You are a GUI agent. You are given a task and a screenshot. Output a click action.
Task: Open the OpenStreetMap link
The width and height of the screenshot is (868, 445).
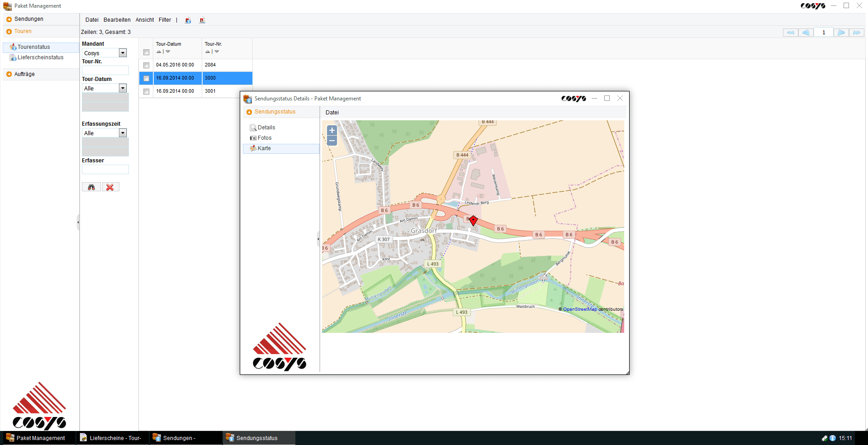pos(580,309)
